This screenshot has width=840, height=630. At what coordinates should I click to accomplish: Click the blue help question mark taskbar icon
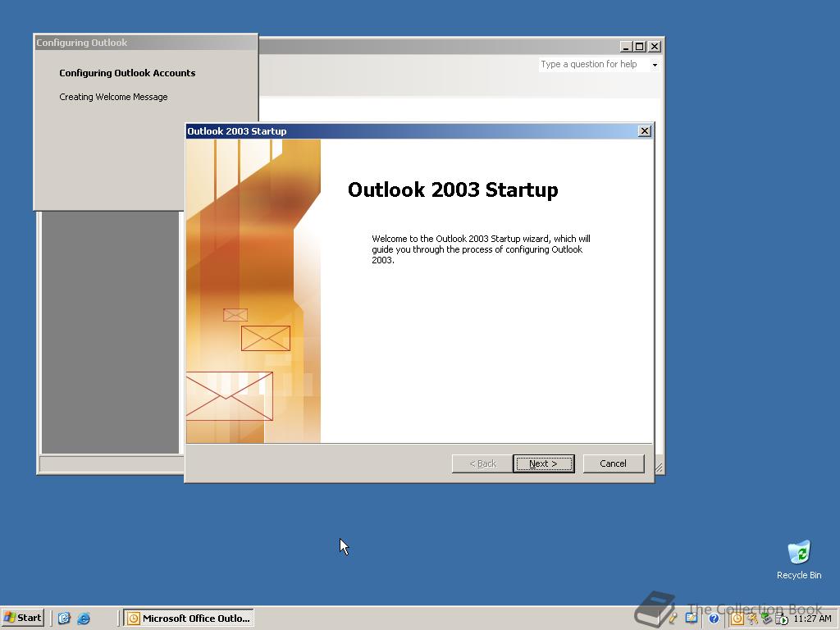pos(714,619)
